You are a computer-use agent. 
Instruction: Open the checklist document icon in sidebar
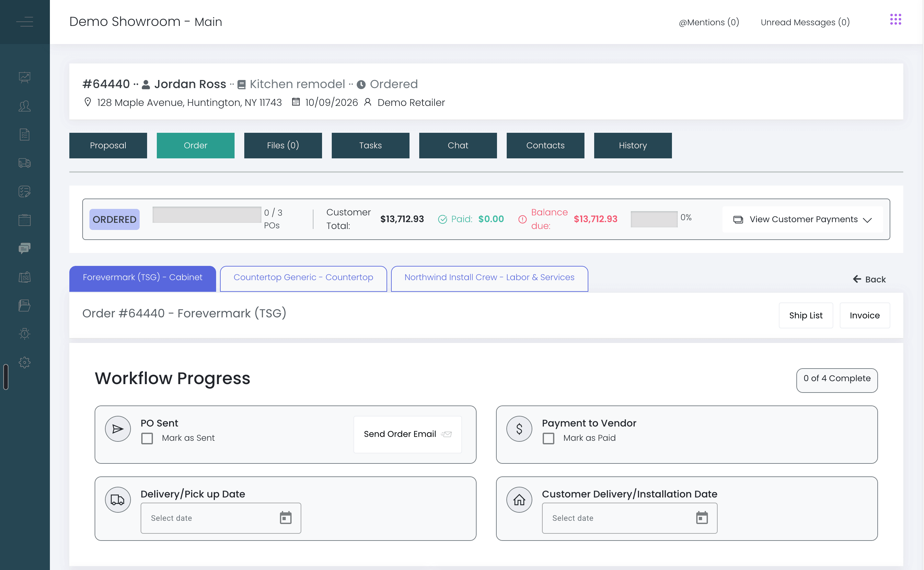pos(25,135)
